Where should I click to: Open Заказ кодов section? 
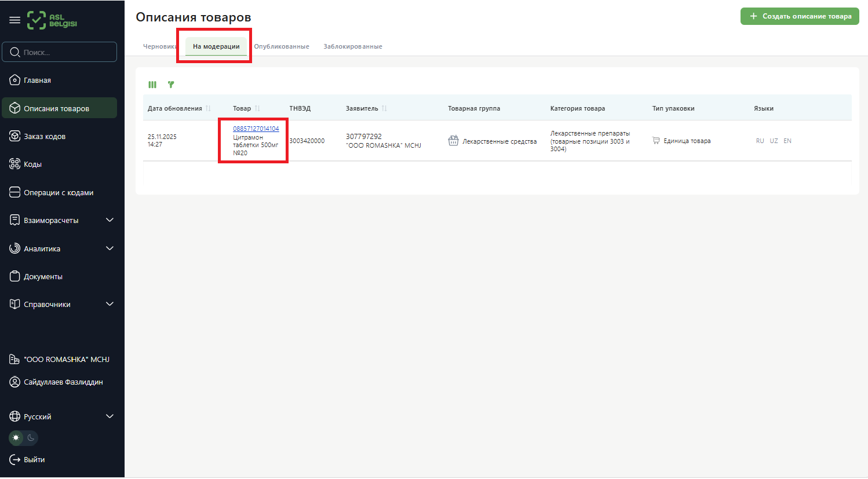[x=44, y=137]
